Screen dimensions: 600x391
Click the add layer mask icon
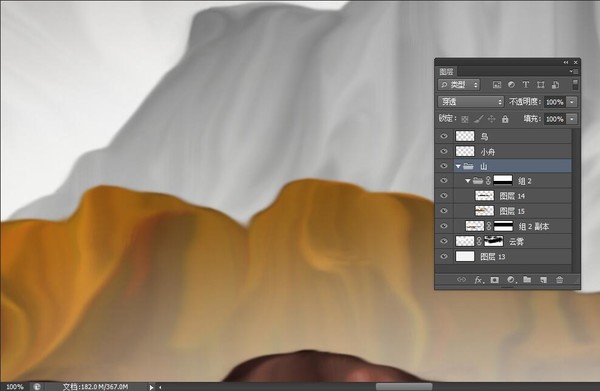point(495,280)
